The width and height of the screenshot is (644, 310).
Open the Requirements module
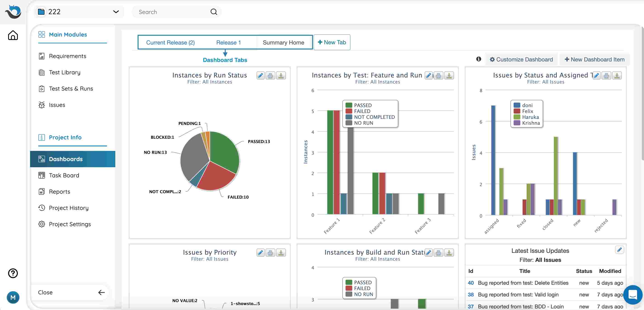[68, 56]
